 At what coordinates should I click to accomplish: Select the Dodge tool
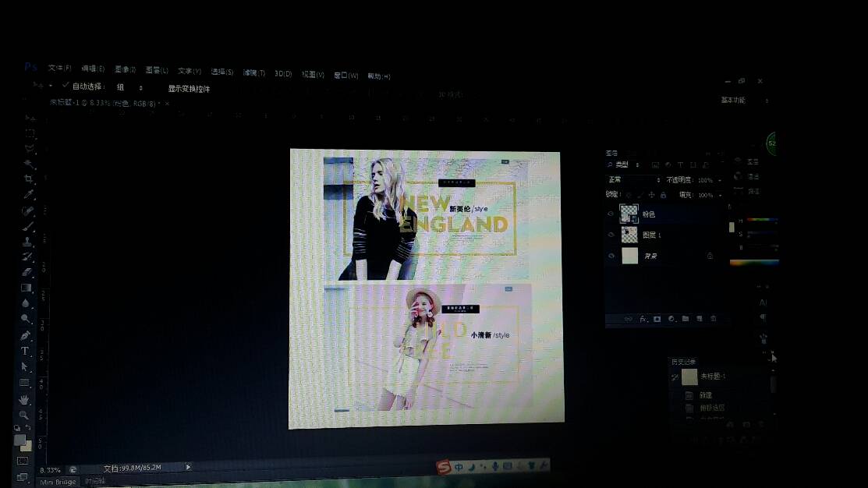coord(26,319)
